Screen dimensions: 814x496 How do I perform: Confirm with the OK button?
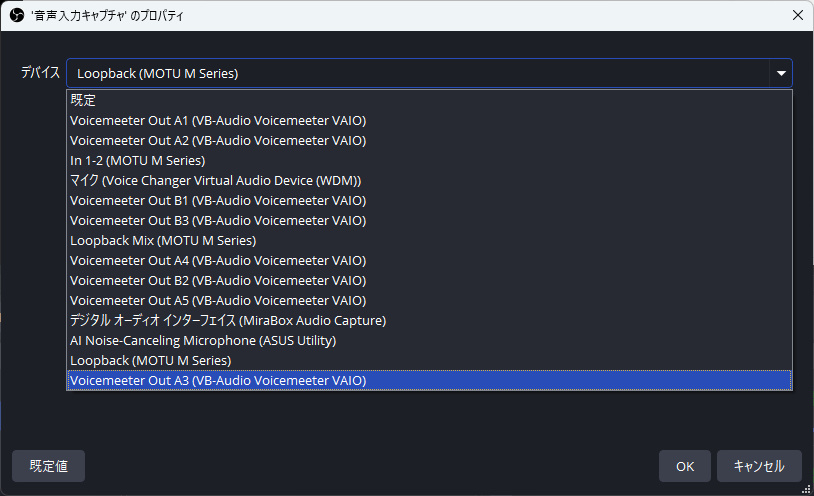[x=685, y=466]
